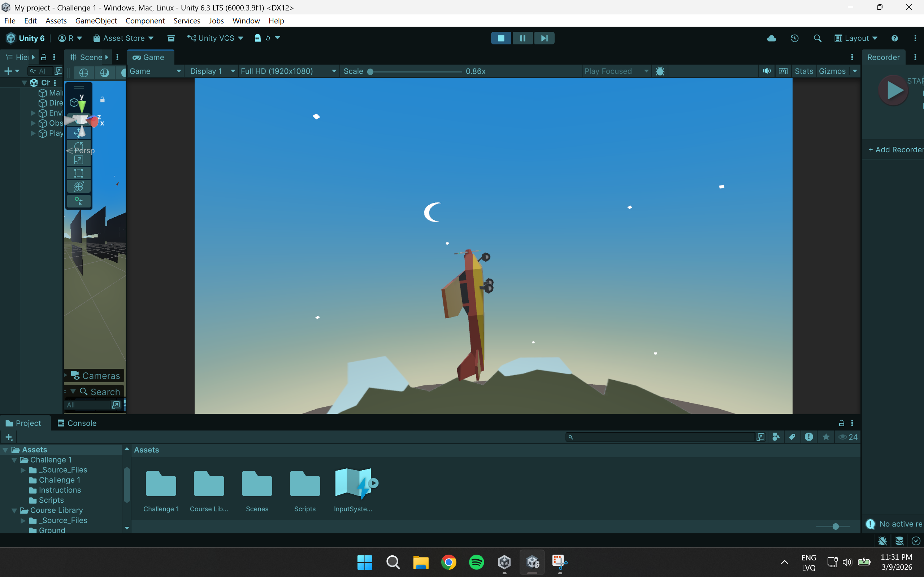This screenshot has height=577, width=924.
Task: Click the toolbar search magnifier icon
Action: [x=817, y=38]
